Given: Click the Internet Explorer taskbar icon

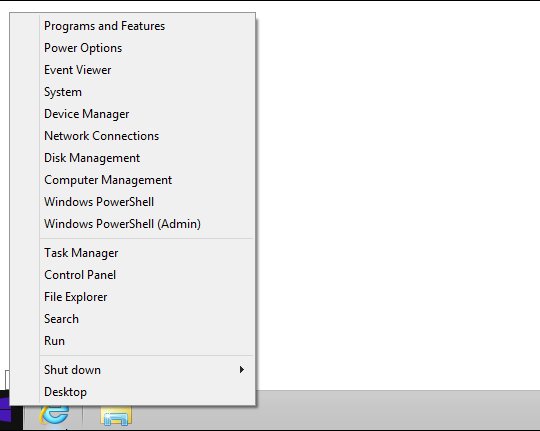Looking at the screenshot, I should click(54, 414).
